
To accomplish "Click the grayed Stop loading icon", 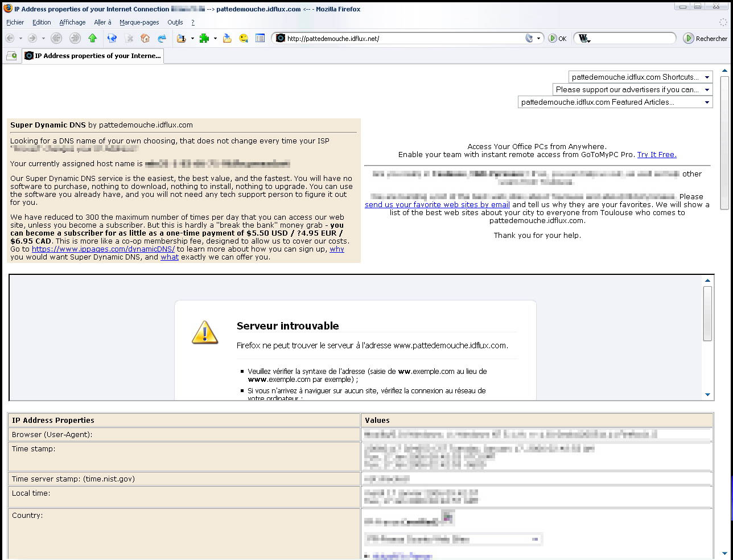I will [x=129, y=38].
